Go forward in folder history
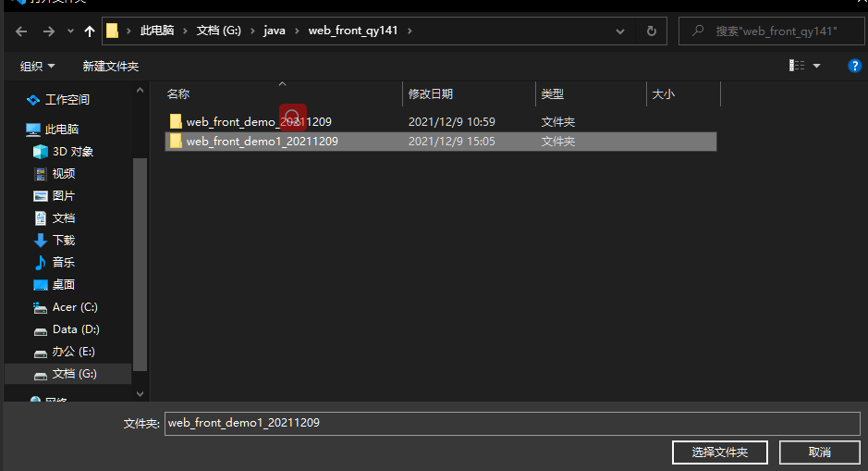This screenshot has width=868, height=471. [x=49, y=31]
